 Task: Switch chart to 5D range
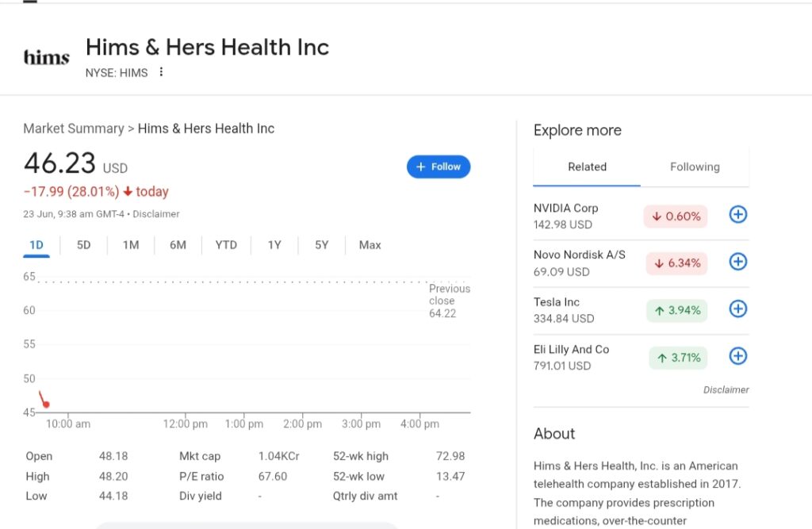click(x=83, y=245)
